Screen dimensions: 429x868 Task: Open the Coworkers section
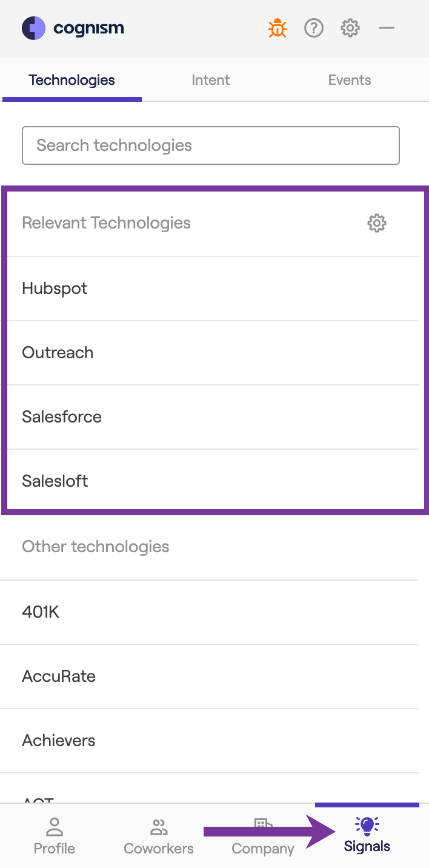(159, 836)
